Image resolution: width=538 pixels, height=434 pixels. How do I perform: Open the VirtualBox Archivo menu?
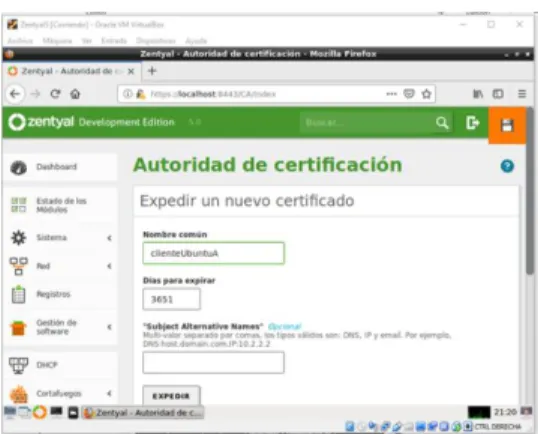tap(20, 41)
